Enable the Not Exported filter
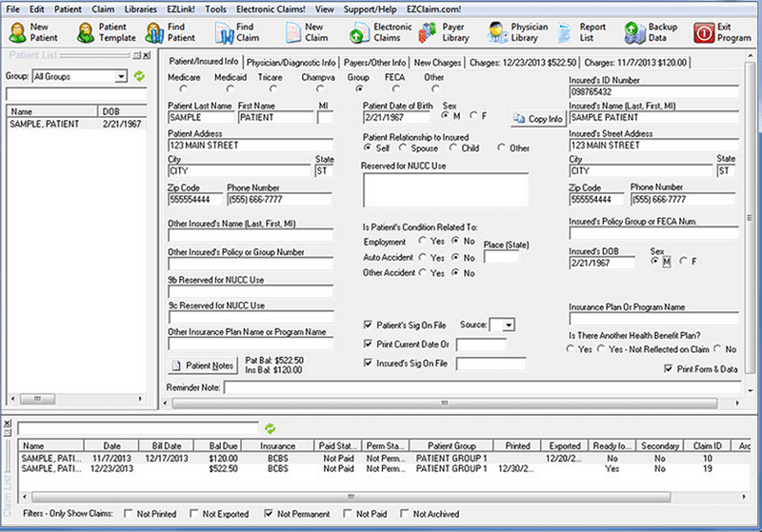Screen dimensions: 762x532 pyautogui.click(x=194, y=513)
